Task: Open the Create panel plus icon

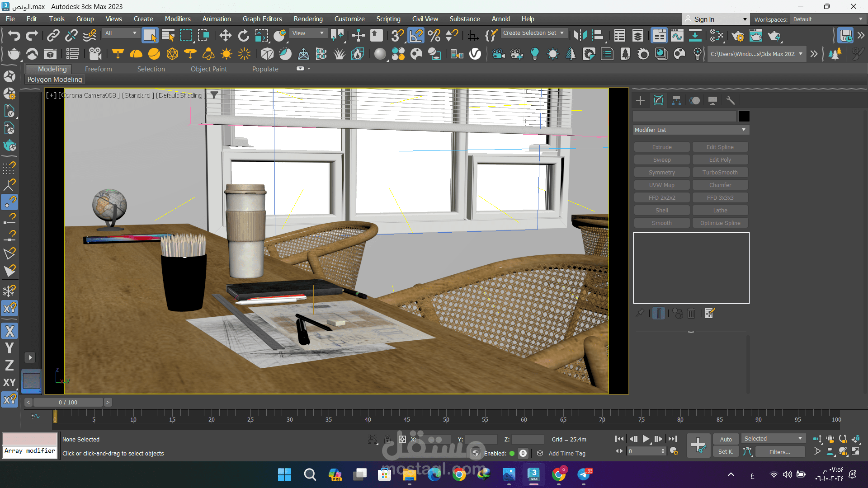Action: (x=640, y=100)
